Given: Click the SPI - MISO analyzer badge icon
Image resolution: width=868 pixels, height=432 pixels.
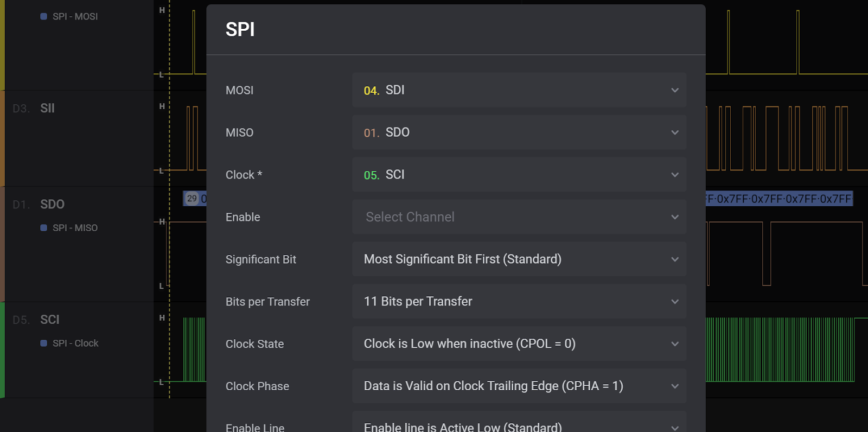Looking at the screenshot, I should (44, 228).
